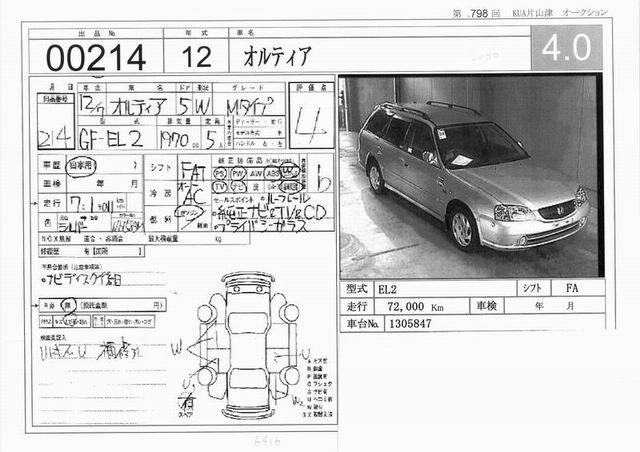Click the 修復歴 row
The image size is (640, 452).
pos(91,251)
